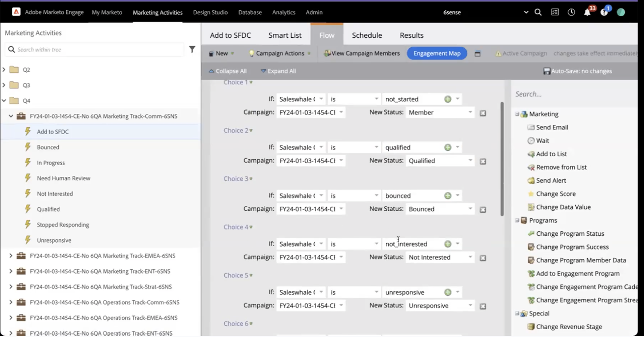Click View Campaign Members

361,54
